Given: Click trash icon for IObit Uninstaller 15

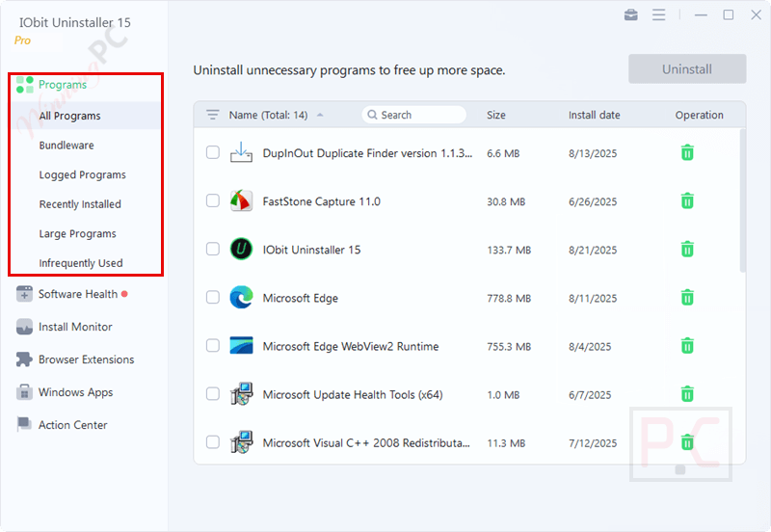Looking at the screenshot, I should 687,250.
